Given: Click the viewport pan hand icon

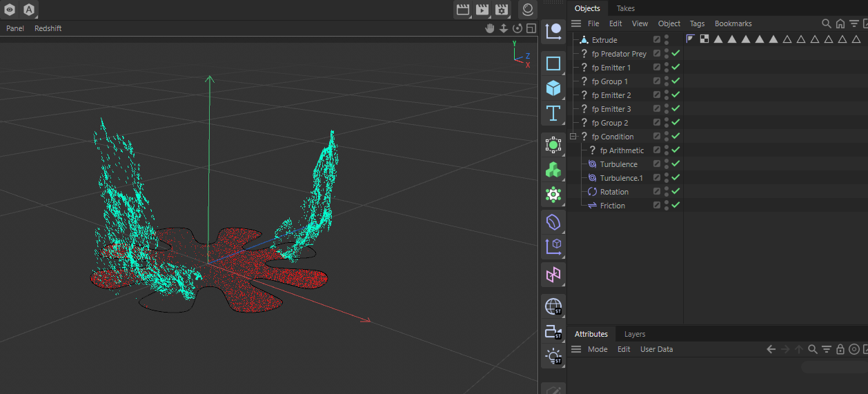Looking at the screenshot, I should [490, 28].
